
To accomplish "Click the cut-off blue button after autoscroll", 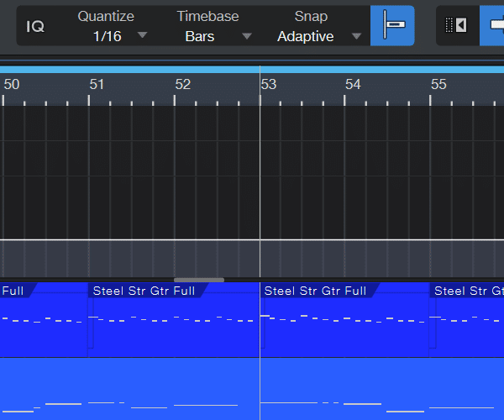I will tap(492, 25).
